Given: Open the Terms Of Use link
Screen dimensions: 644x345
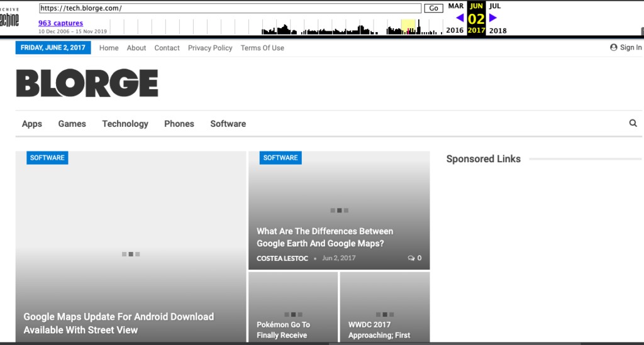Looking at the screenshot, I should (x=262, y=48).
